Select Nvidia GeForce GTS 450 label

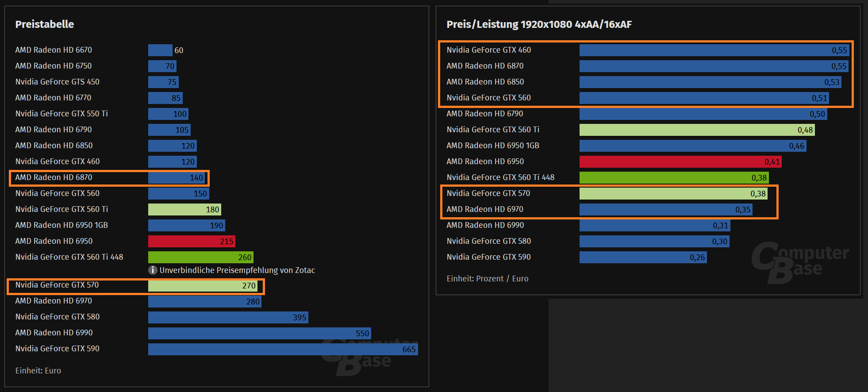click(x=58, y=82)
